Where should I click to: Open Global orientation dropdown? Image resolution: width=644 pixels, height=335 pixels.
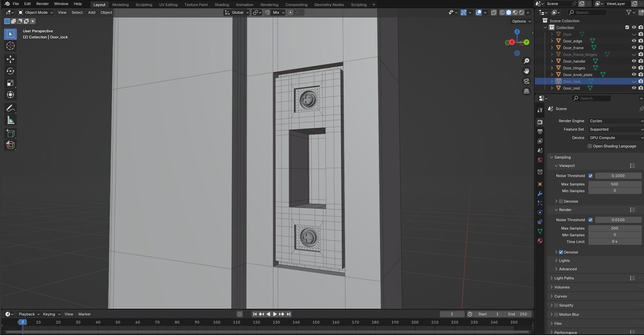pyautogui.click(x=237, y=12)
